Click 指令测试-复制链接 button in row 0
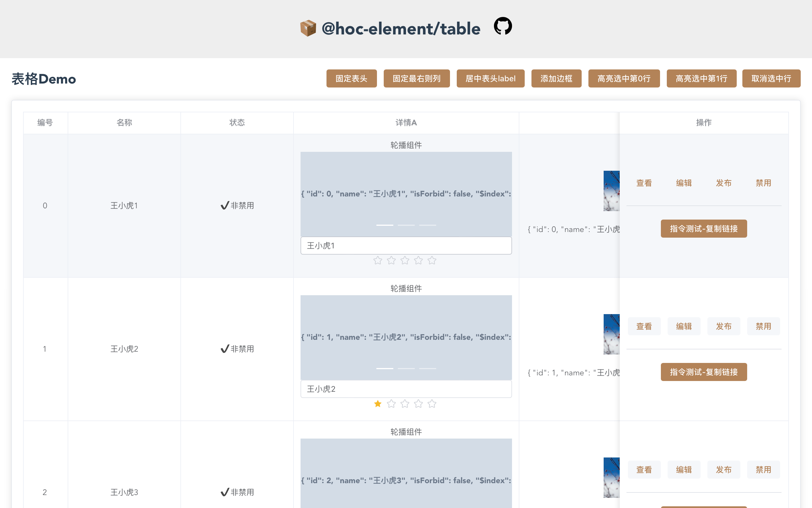This screenshot has height=508, width=812. click(x=704, y=229)
